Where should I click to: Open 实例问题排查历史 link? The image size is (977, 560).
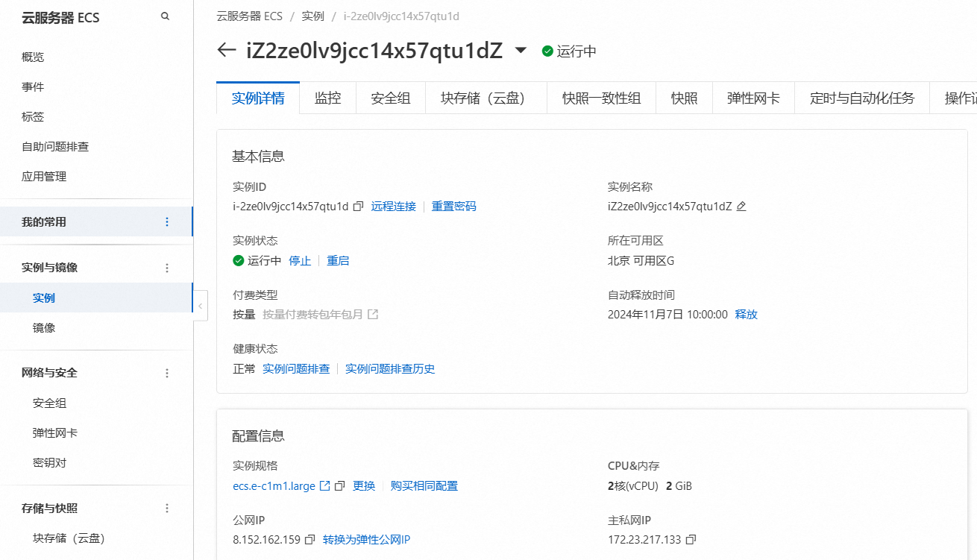390,369
